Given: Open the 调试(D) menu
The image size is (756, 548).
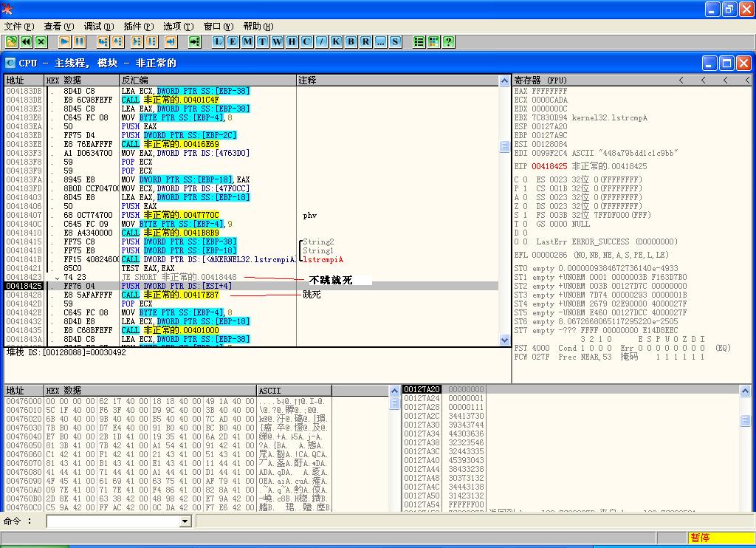Looking at the screenshot, I should pos(99,27).
